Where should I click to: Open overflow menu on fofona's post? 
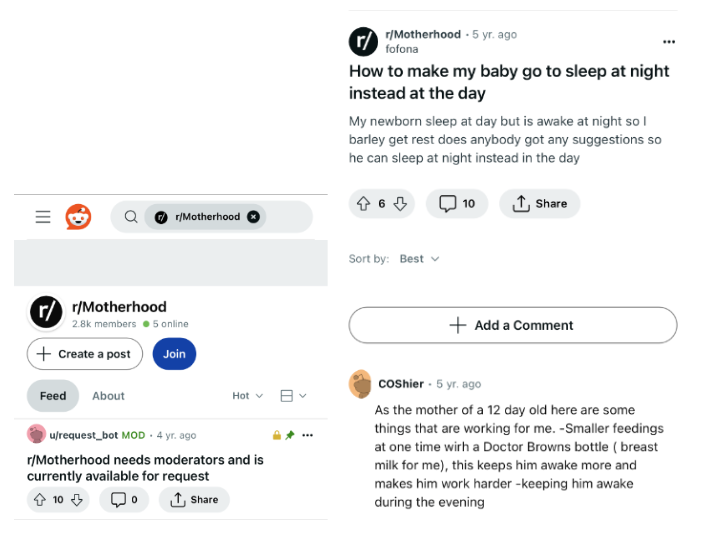(669, 42)
